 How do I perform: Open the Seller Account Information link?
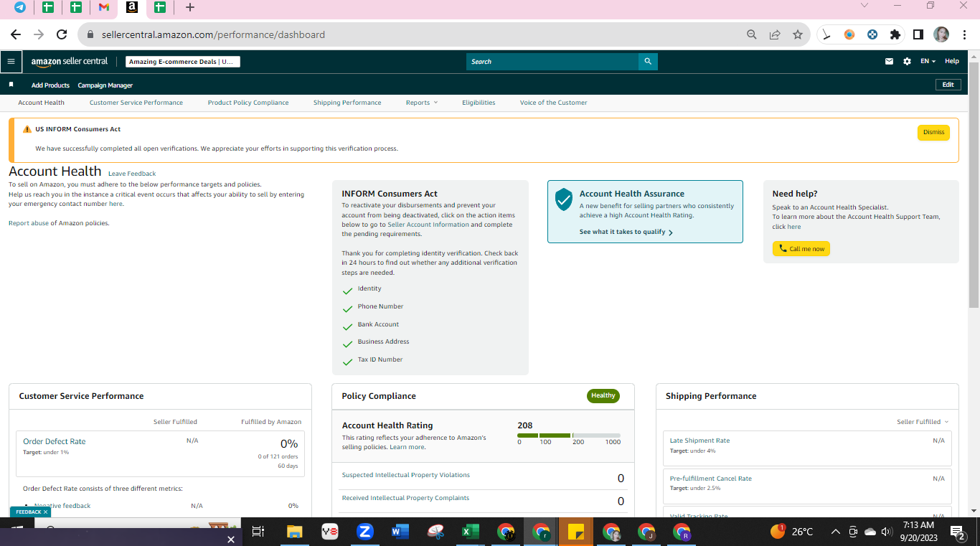click(x=428, y=225)
